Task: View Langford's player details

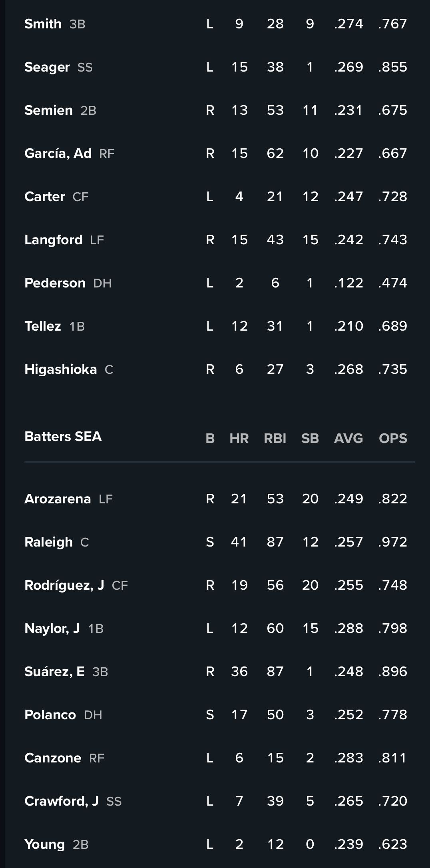Action: (53, 240)
